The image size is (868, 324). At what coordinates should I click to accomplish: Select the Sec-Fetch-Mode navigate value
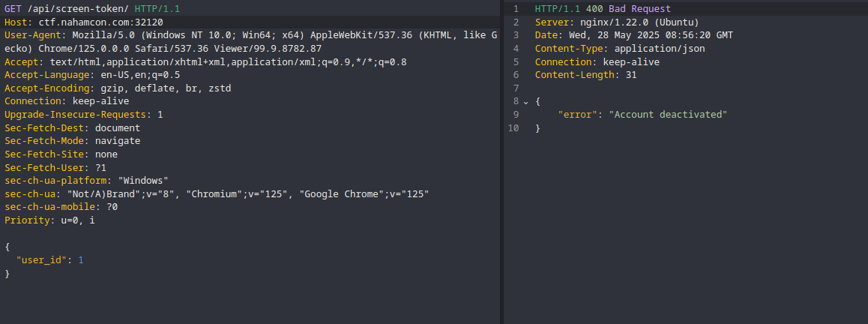[118, 141]
